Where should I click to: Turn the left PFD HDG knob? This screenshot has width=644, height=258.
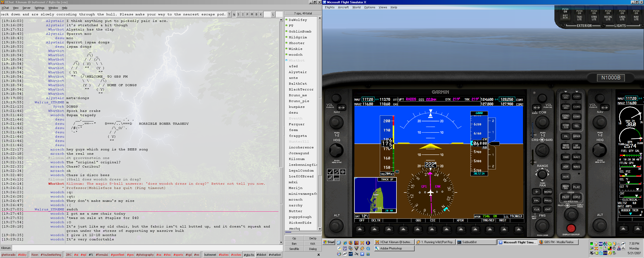tap(336, 150)
